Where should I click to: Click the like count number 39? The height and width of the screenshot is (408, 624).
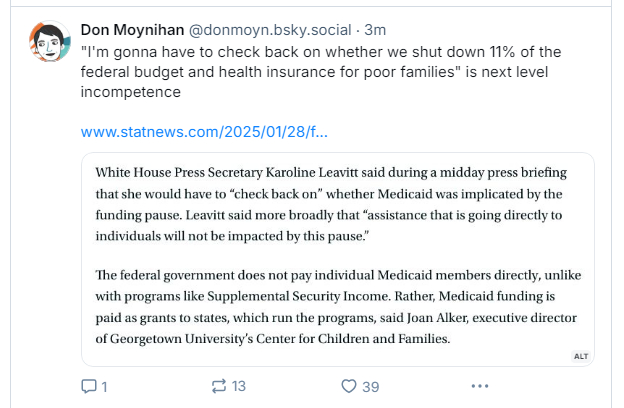point(370,386)
